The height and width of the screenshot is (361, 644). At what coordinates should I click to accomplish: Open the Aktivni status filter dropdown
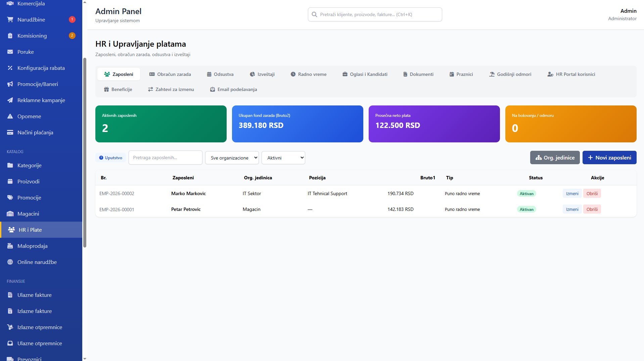[283, 158]
